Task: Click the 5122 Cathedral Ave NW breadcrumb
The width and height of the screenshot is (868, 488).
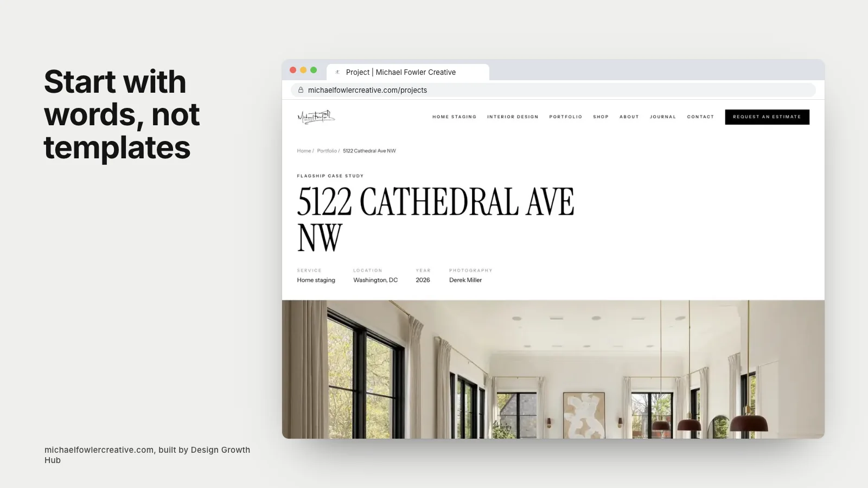Action: 369,151
